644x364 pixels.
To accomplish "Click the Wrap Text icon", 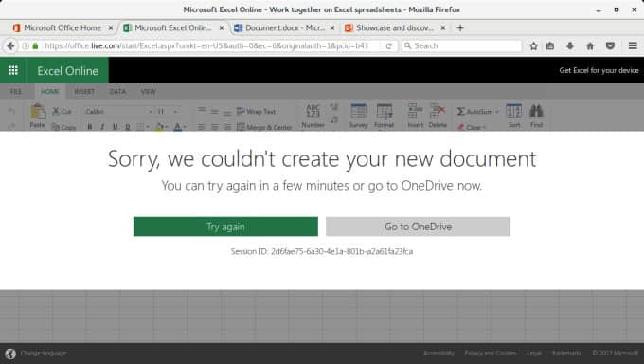I will 241,112.
